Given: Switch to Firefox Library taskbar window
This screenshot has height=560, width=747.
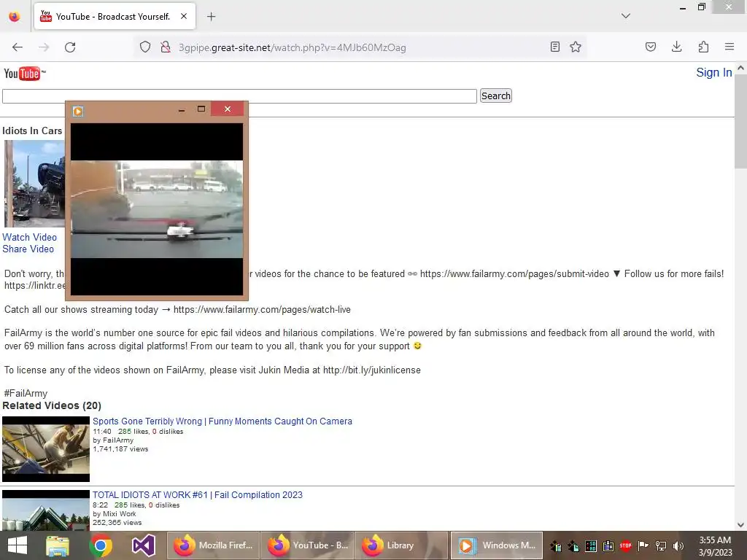Looking at the screenshot, I should coord(401,545).
